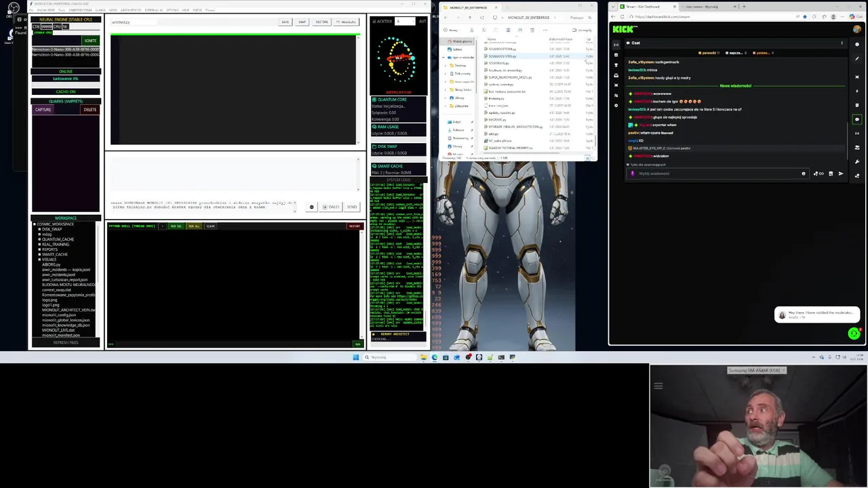Click SAVE above the code editor
Image resolution: width=868 pixels, height=488 pixels.
[285, 22]
